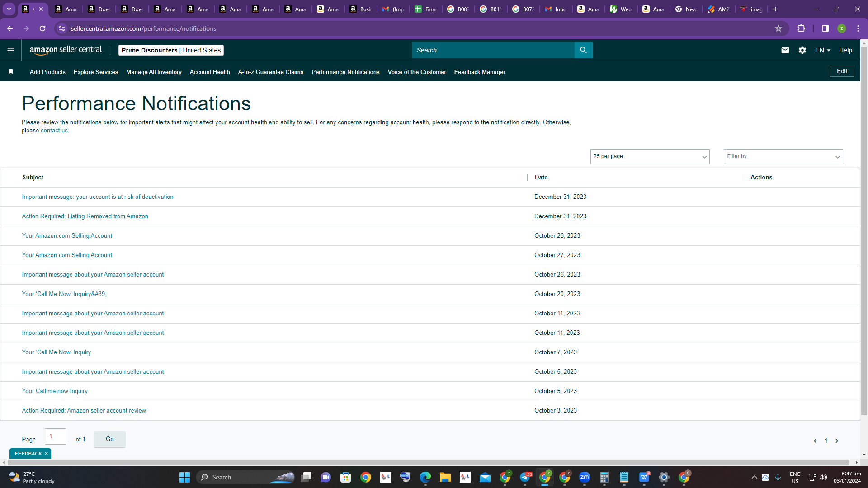Open the Seller Central hamburger menu
Viewport: 868px width, 488px height.
coord(11,50)
